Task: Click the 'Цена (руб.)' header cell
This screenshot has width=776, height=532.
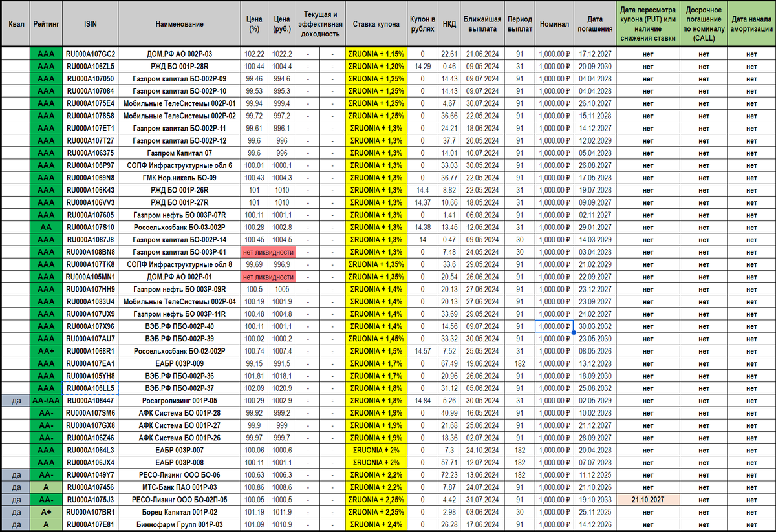Action: click(282, 24)
